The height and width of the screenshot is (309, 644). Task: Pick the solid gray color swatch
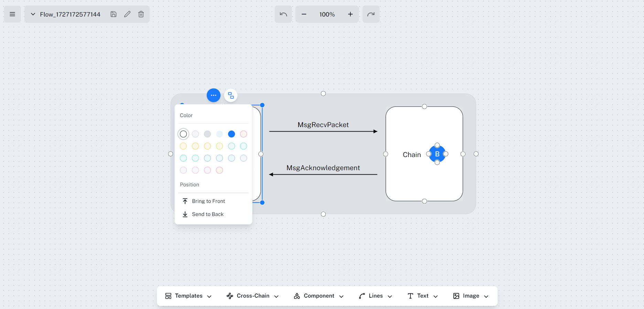coord(207,134)
